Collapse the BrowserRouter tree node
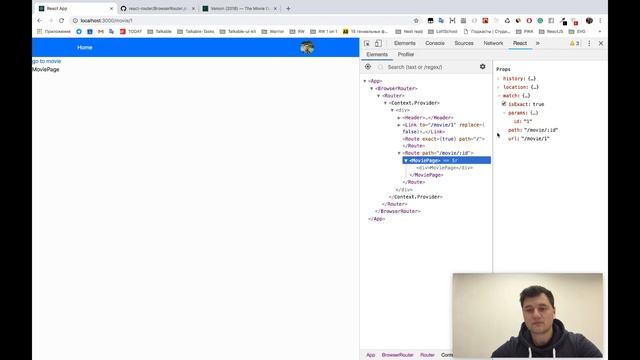This screenshot has width=640, height=360. point(372,89)
